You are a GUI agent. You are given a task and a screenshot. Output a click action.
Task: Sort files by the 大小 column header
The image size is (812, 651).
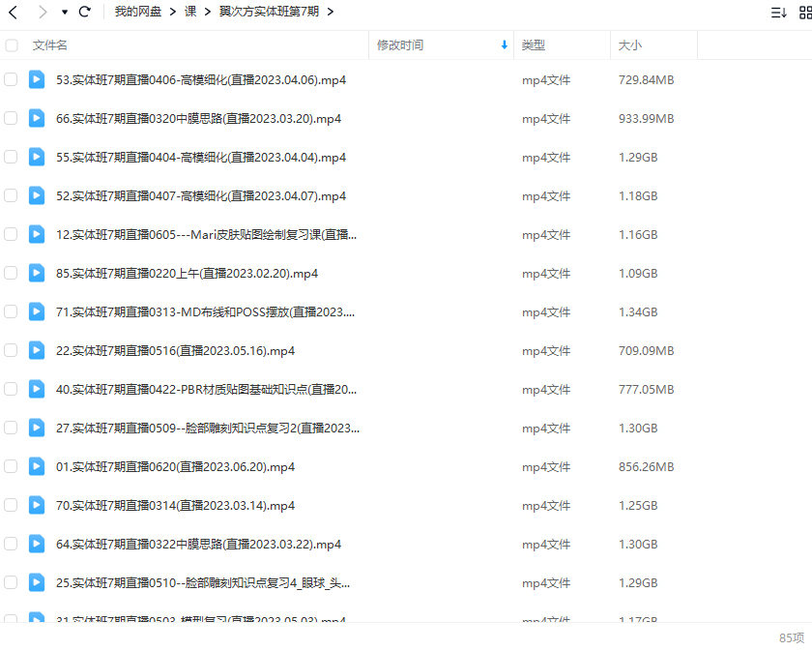click(x=629, y=45)
